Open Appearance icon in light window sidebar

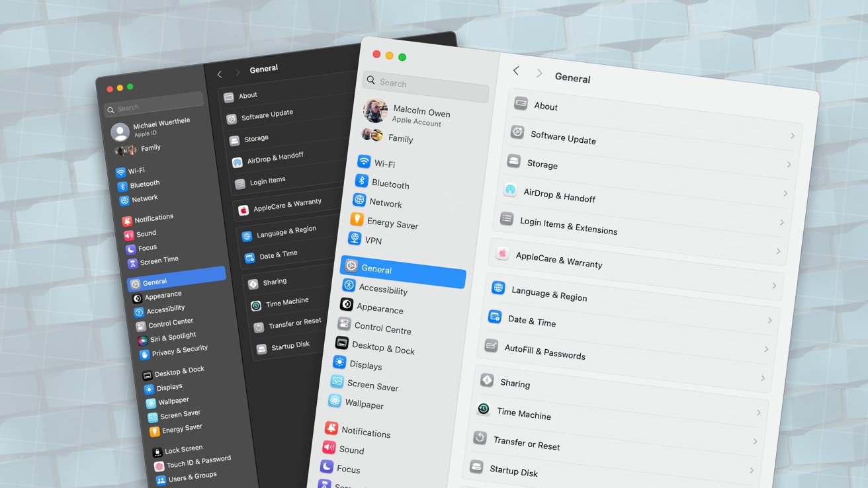pyautogui.click(x=347, y=304)
